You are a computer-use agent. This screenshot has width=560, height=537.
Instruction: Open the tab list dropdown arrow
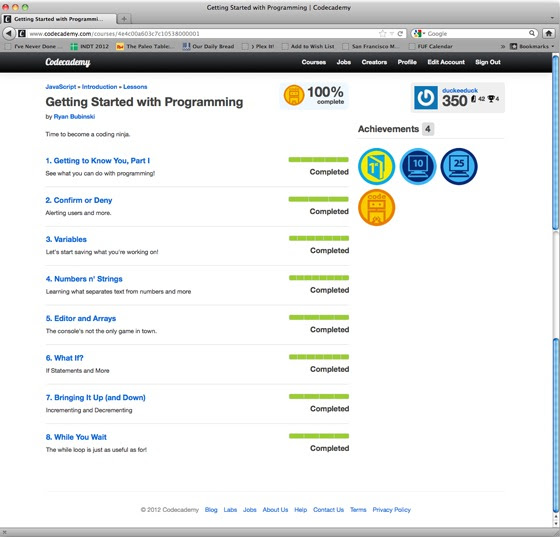[x=552, y=18]
